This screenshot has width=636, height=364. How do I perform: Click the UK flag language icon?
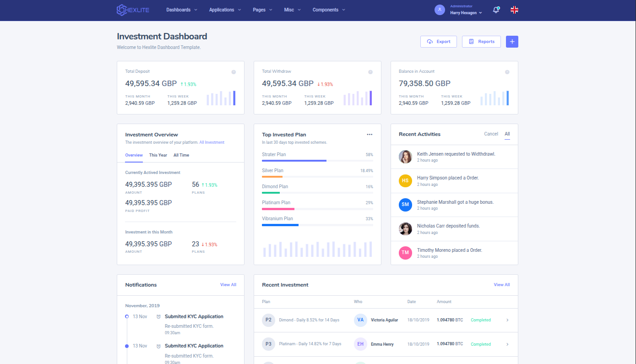(514, 10)
